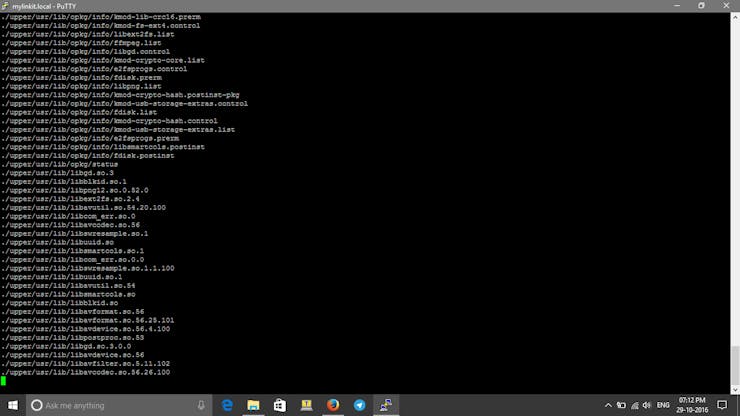Click the Ask me anything search box

click(119, 405)
